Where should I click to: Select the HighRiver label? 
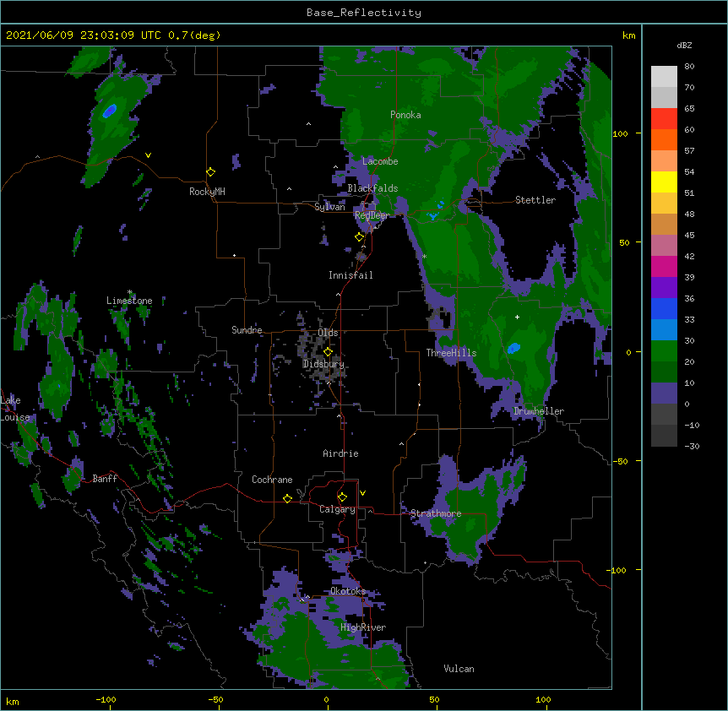tap(363, 627)
